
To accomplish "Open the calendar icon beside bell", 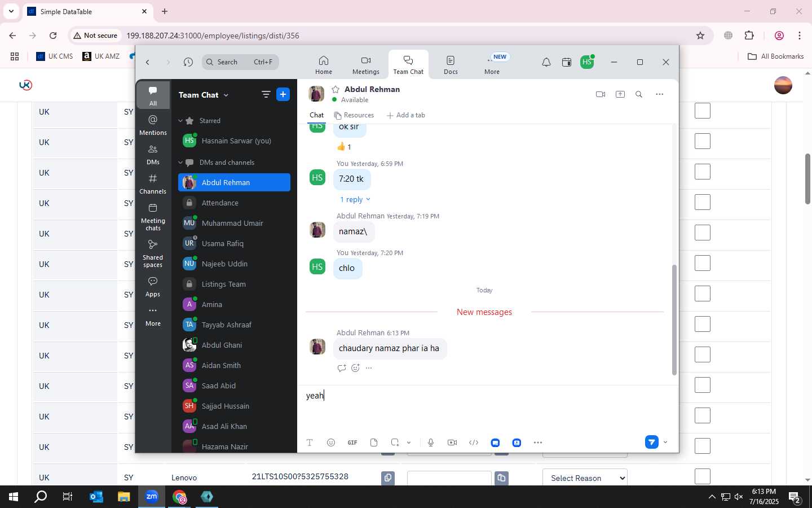I will click(567, 62).
